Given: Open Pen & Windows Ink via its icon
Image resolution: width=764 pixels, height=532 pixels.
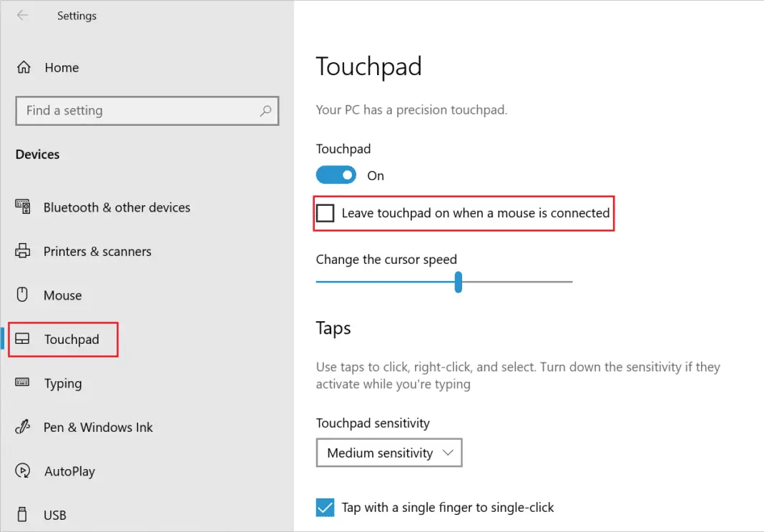Looking at the screenshot, I should click(24, 427).
